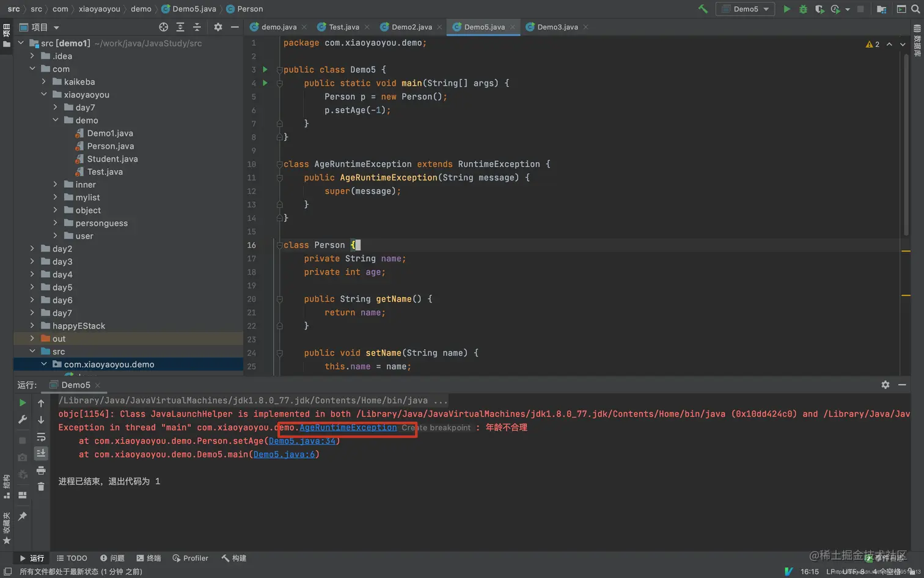Expand the kaikeba folder in project tree

click(x=44, y=81)
